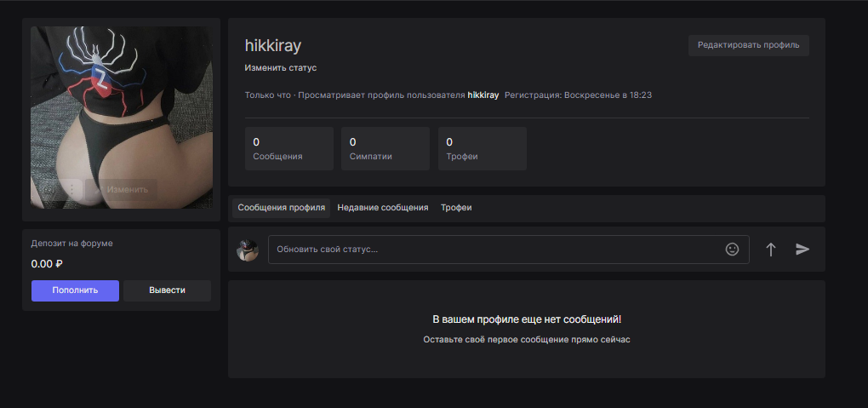Click the Вывести withdraw button
This screenshot has height=408, width=868.
coord(167,290)
